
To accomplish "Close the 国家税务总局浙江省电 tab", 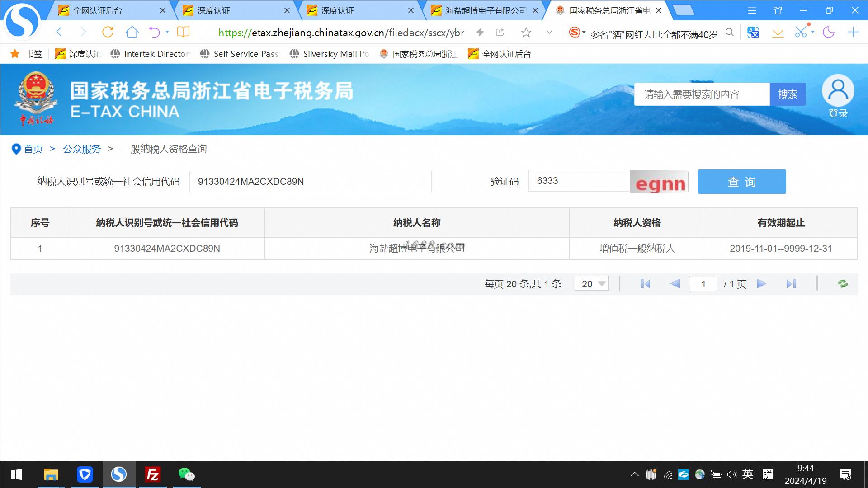I will [659, 10].
